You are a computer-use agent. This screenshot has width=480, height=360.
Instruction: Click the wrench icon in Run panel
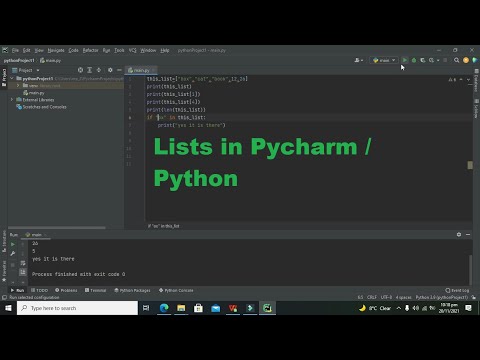tap(13, 254)
